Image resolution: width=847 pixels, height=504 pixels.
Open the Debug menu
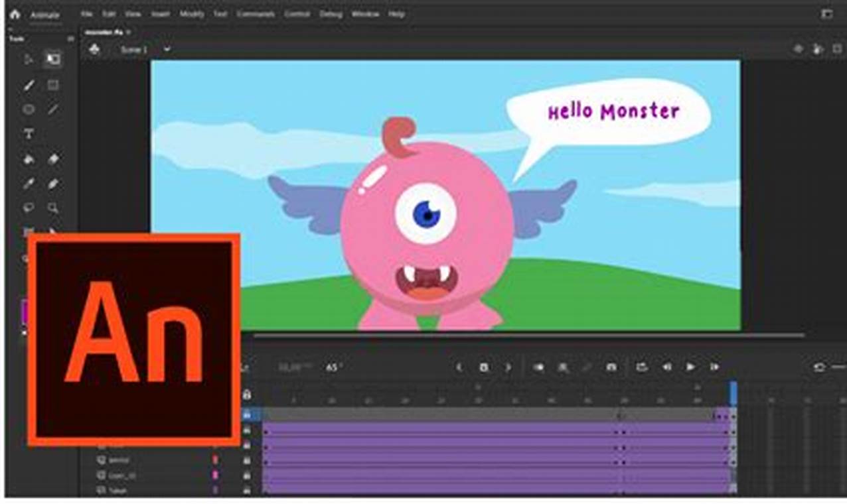[x=331, y=14]
